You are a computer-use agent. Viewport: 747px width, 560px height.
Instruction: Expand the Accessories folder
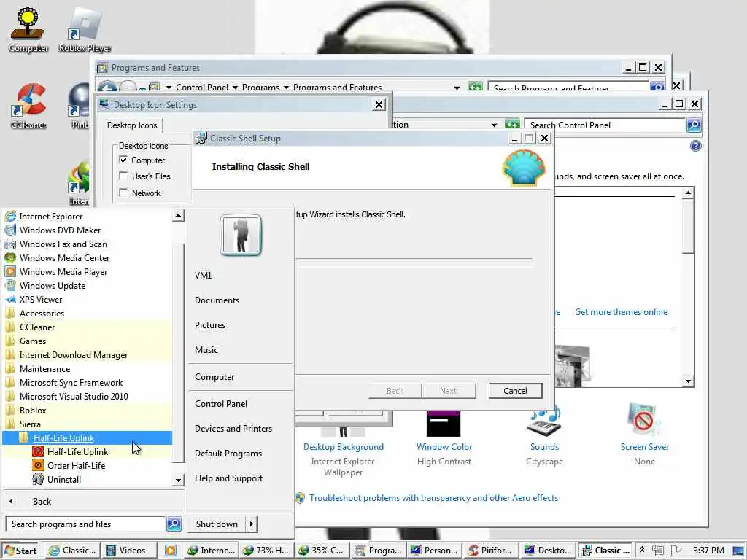(42, 313)
